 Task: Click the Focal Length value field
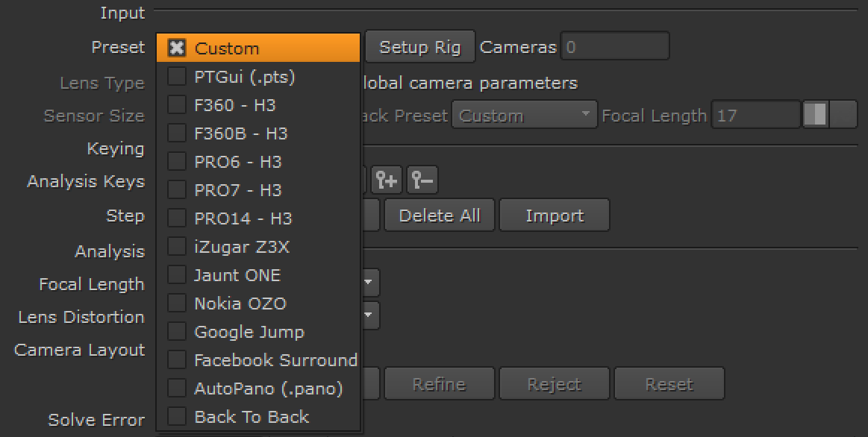click(x=756, y=115)
